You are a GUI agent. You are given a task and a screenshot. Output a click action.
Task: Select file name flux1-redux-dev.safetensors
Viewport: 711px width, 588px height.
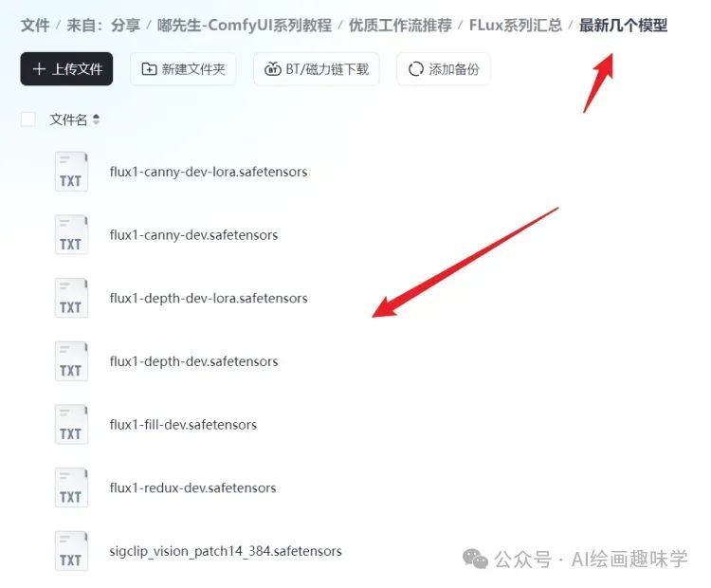tap(192, 488)
